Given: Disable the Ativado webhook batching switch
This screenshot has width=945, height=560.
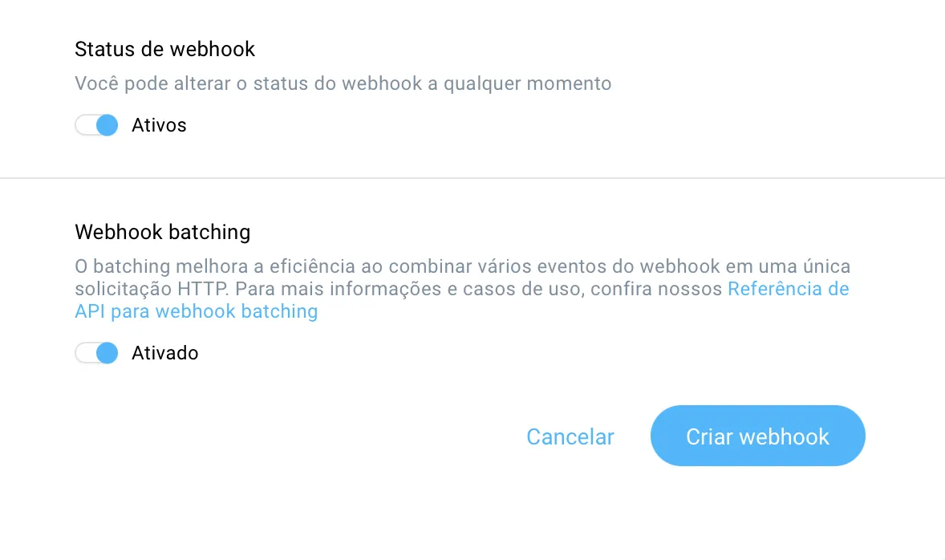Looking at the screenshot, I should [96, 353].
